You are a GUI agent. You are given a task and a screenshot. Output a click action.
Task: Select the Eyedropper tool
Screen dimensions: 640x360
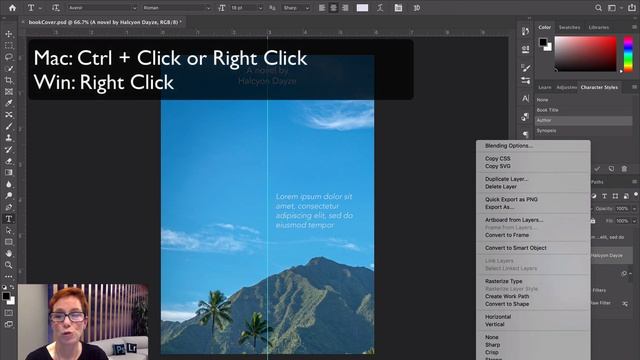click(9, 103)
